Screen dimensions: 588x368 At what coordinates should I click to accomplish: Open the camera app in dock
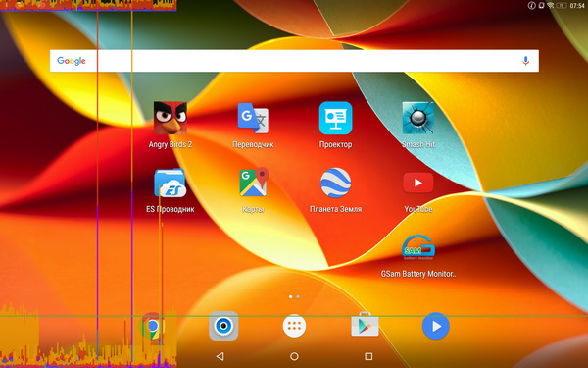223,326
